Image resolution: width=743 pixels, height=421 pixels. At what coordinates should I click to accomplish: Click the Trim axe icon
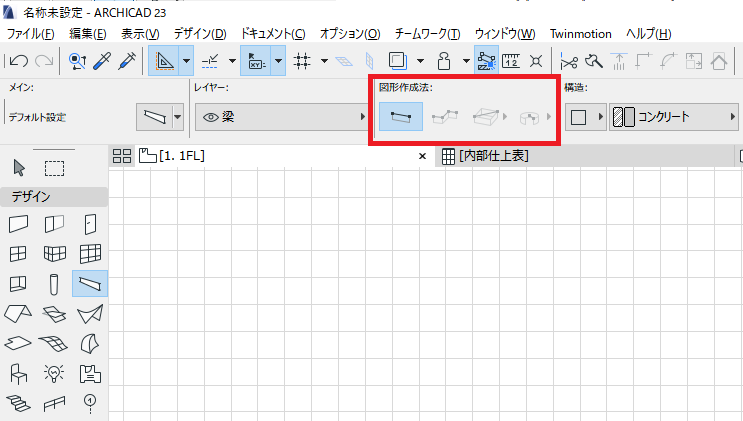594,61
